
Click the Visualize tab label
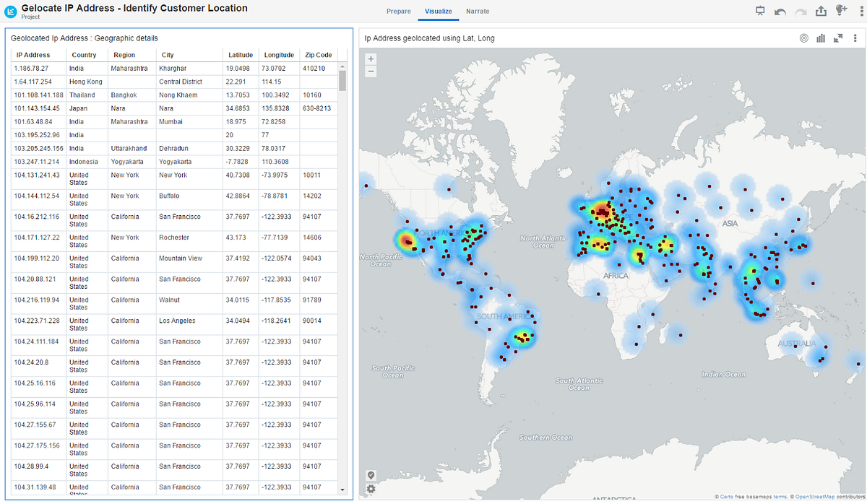pyautogui.click(x=438, y=12)
